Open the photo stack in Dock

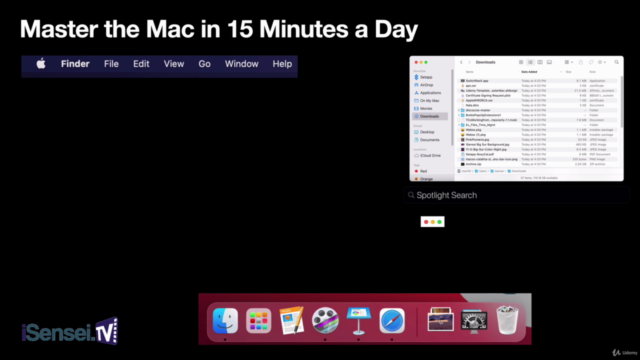tap(440, 320)
